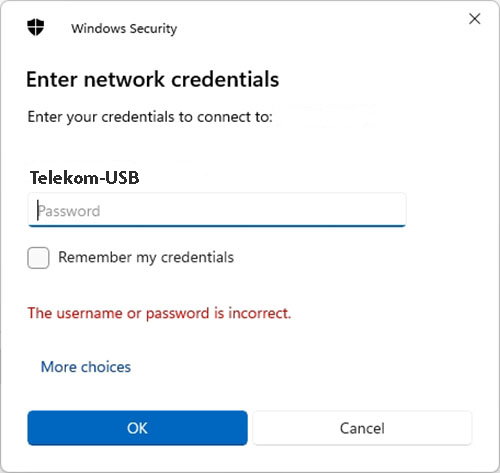Open the More choices link

pyautogui.click(x=86, y=367)
